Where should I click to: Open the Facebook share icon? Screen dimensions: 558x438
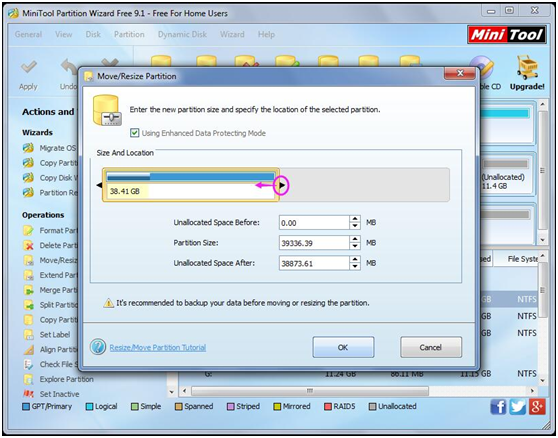(498, 407)
